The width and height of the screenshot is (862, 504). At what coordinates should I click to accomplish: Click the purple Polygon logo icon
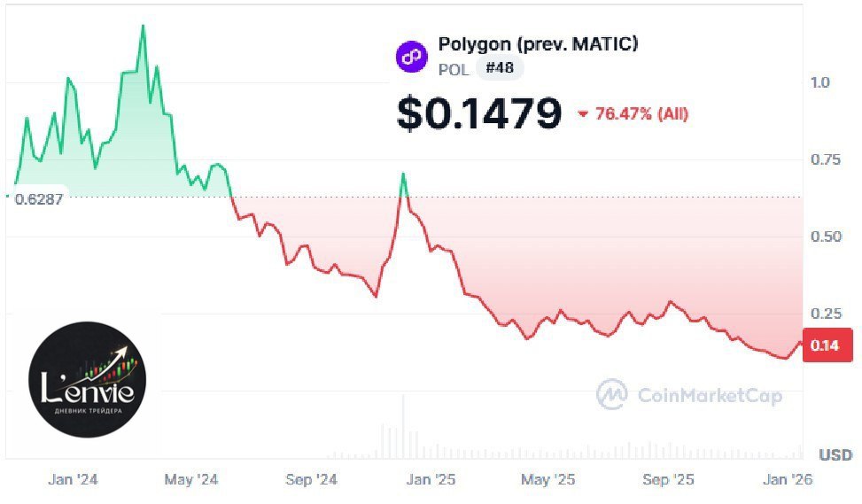tap(412, 57)
